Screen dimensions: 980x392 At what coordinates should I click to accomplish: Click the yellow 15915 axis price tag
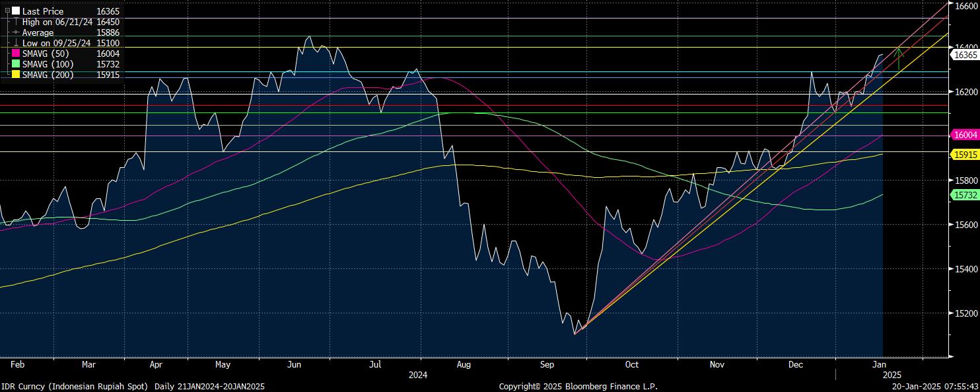click(x=964, y=155)
